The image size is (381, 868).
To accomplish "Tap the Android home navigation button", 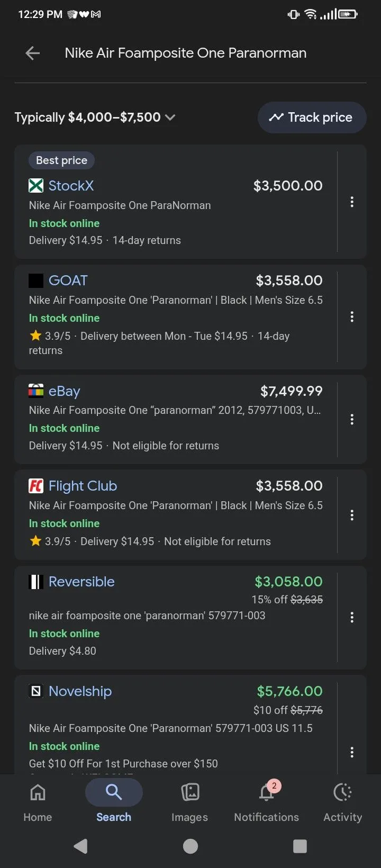I will [190, 846].
